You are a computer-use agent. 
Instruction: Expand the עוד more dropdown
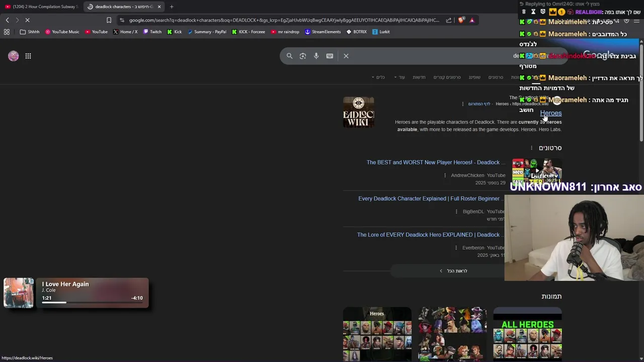400,77
